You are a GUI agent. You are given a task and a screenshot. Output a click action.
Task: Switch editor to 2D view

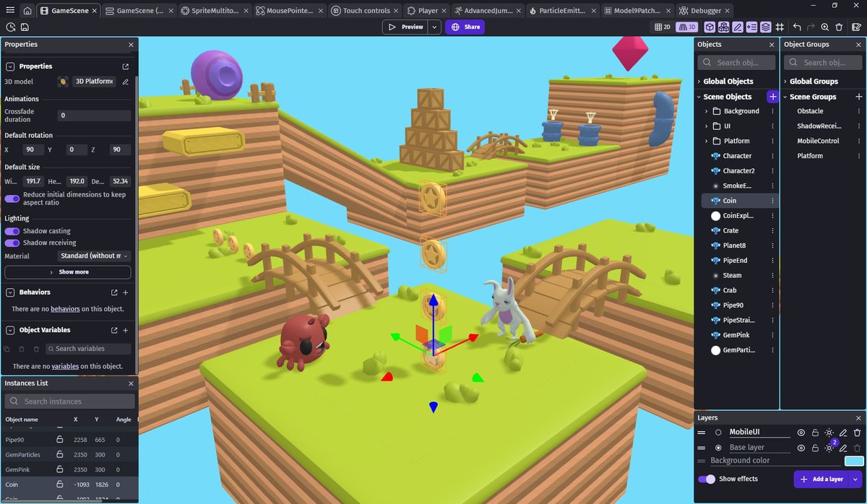pos(663,27)
